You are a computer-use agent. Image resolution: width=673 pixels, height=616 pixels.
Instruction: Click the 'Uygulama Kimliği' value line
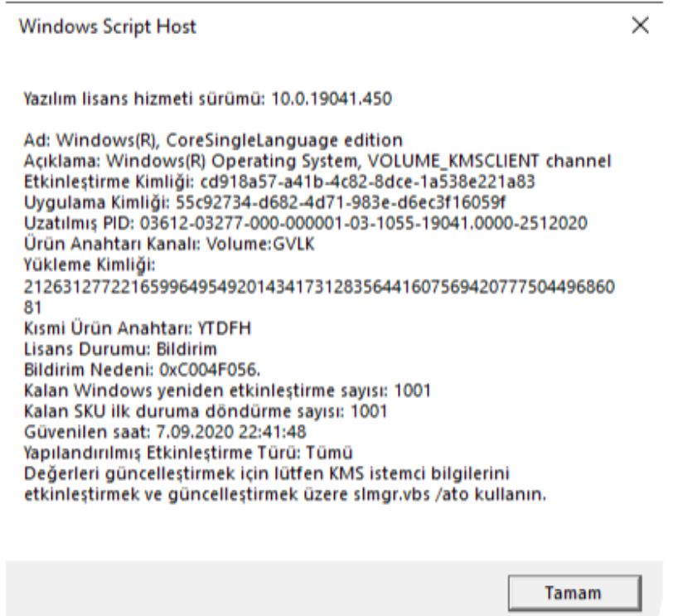click(x=265, y=202)
